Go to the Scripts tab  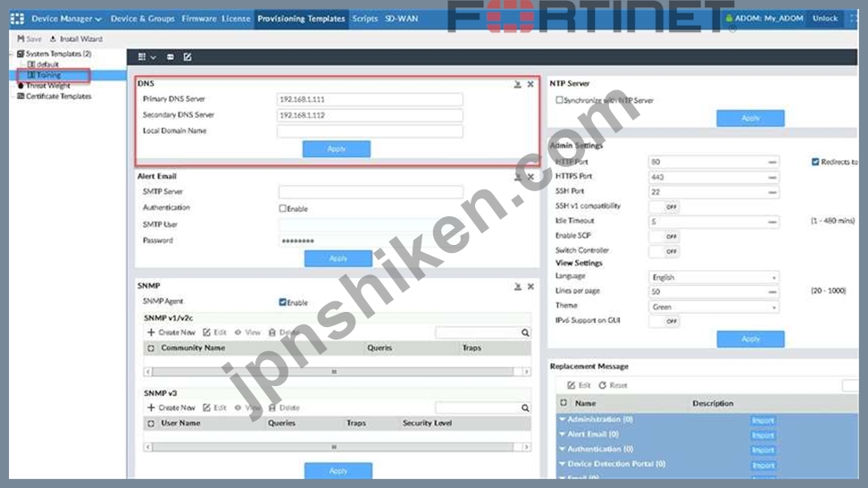[365, 18]
